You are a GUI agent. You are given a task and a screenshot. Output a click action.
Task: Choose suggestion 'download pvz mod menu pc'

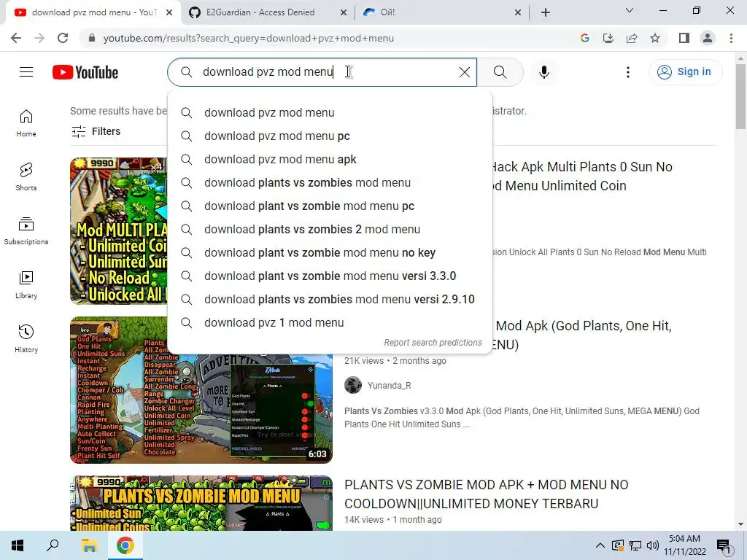330,136
